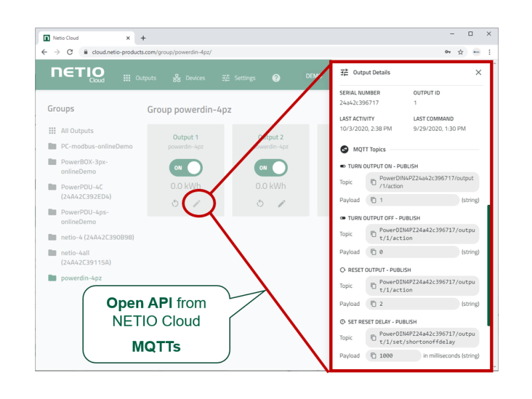
Task: Toggle Output 1 ON switch
Action: coord(186,168)
